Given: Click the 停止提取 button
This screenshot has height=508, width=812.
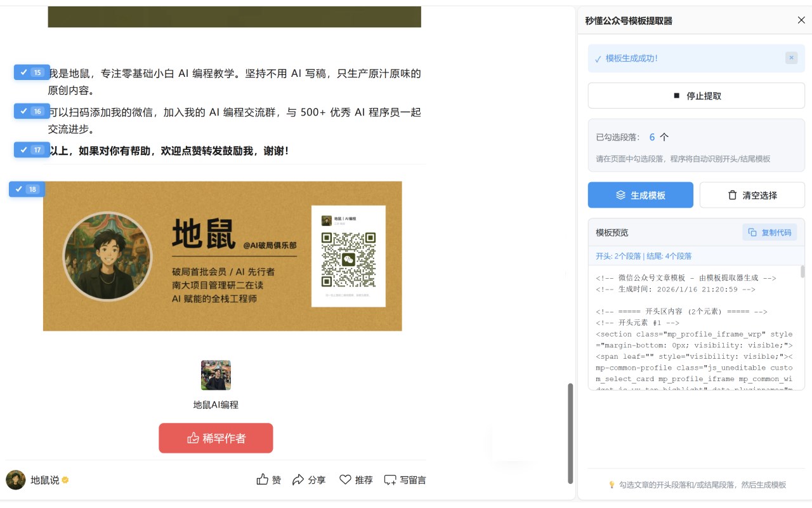Looking at the screenshot, I should [x=696, y=96].
